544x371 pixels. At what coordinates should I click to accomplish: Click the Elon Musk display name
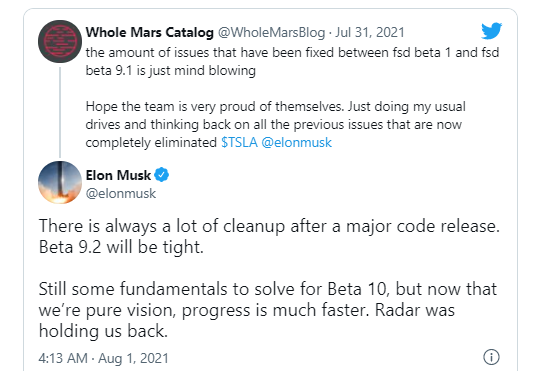pyautogui.click(x=118, y=175)
